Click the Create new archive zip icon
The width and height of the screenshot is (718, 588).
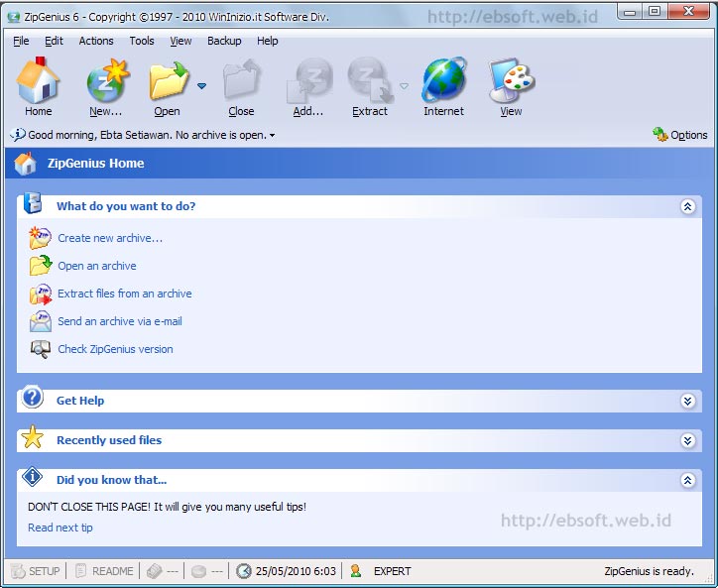click(41, 238)
